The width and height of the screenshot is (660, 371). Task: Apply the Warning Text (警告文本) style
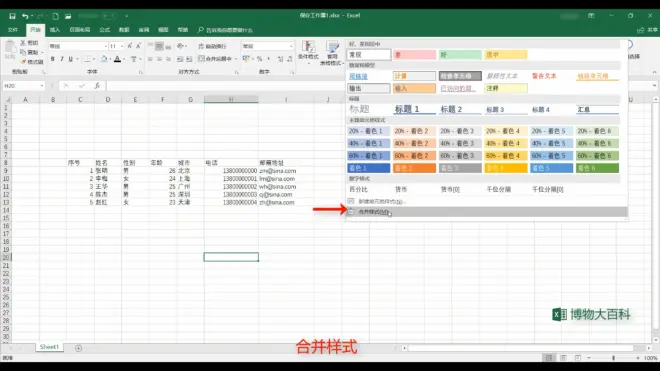551,76
